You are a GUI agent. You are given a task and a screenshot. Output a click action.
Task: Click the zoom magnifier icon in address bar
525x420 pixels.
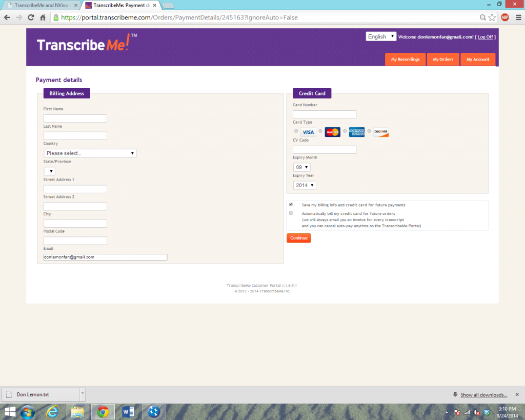click(x=482, y=17)
